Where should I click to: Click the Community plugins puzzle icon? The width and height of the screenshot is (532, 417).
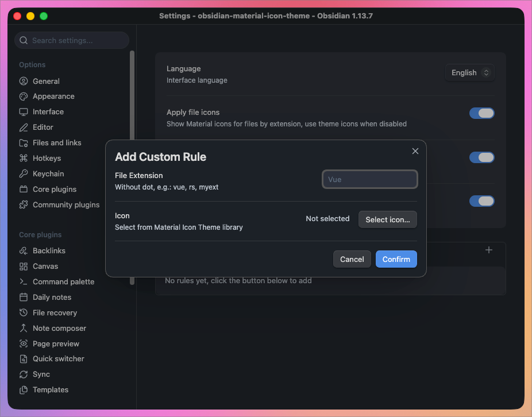point(24,204)
